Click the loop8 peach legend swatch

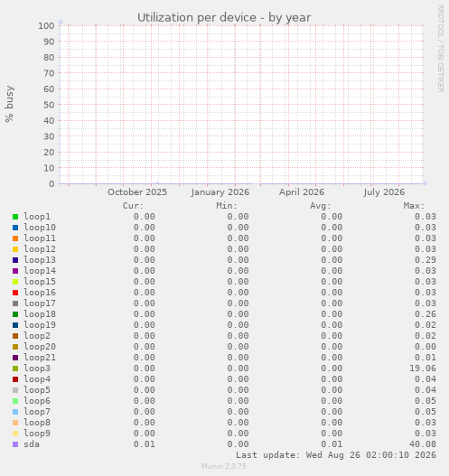[15, 423]
